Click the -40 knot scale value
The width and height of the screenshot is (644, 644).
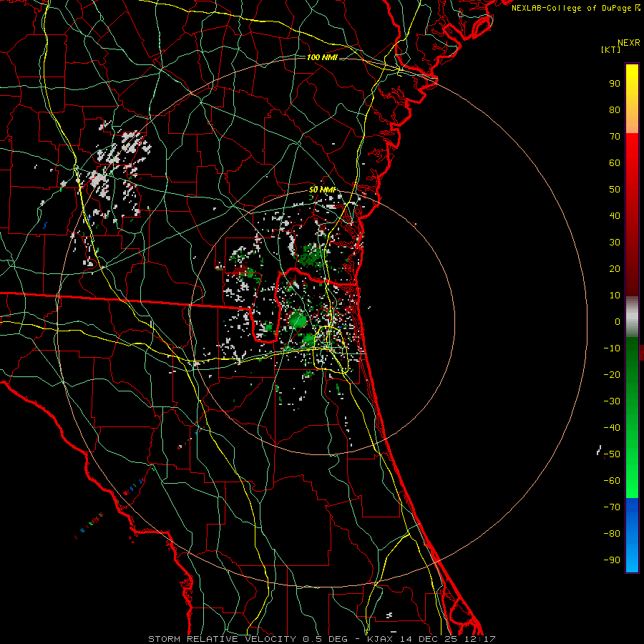(x=612, y=428)
